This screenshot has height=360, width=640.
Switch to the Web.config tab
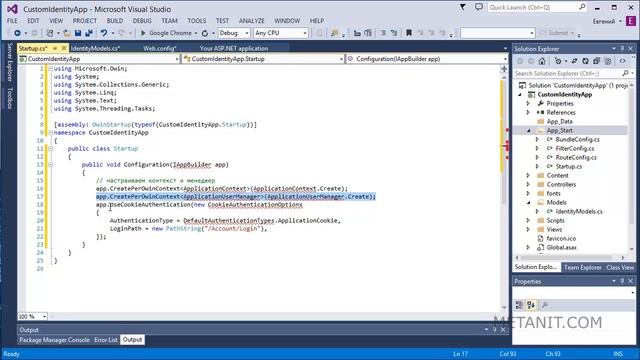[159, 48]
